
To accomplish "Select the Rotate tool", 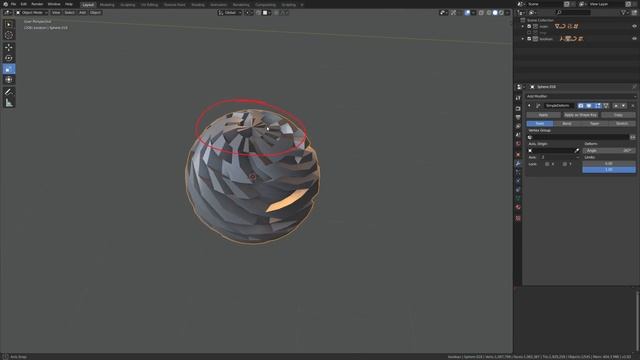I will (9, 58).
